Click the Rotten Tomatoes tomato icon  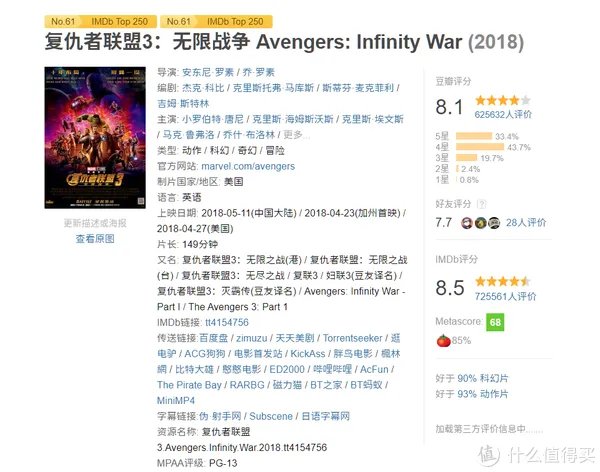(x=443, y=341)
